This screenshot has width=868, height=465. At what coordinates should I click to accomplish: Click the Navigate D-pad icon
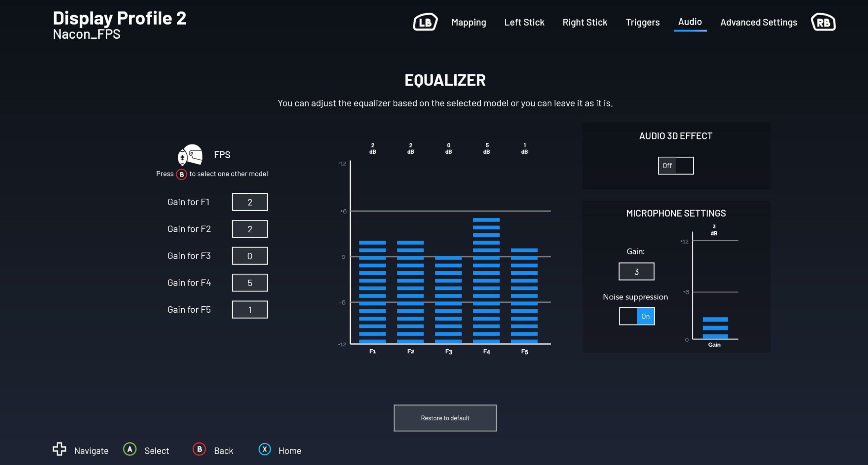[59, 449]
